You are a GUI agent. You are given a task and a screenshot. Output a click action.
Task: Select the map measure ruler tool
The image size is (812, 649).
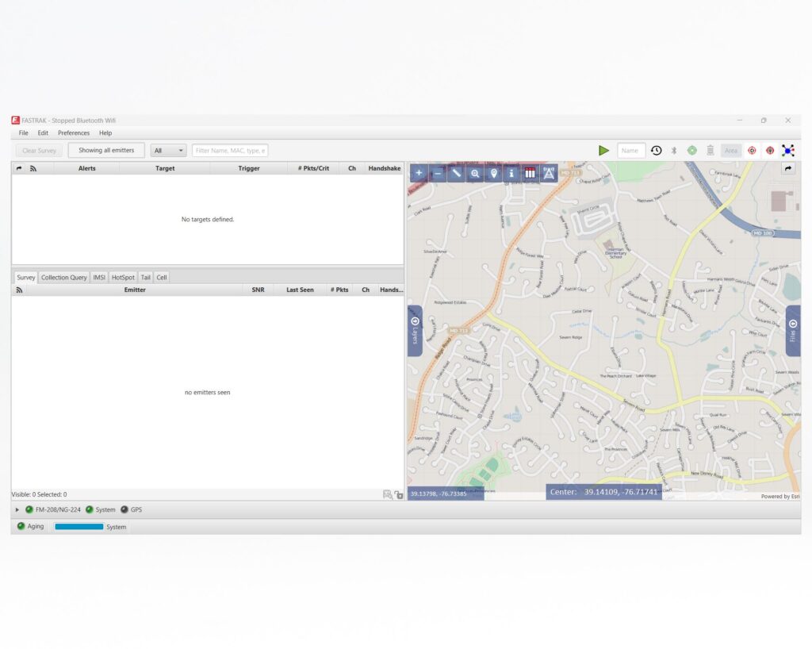pos(456,173)
